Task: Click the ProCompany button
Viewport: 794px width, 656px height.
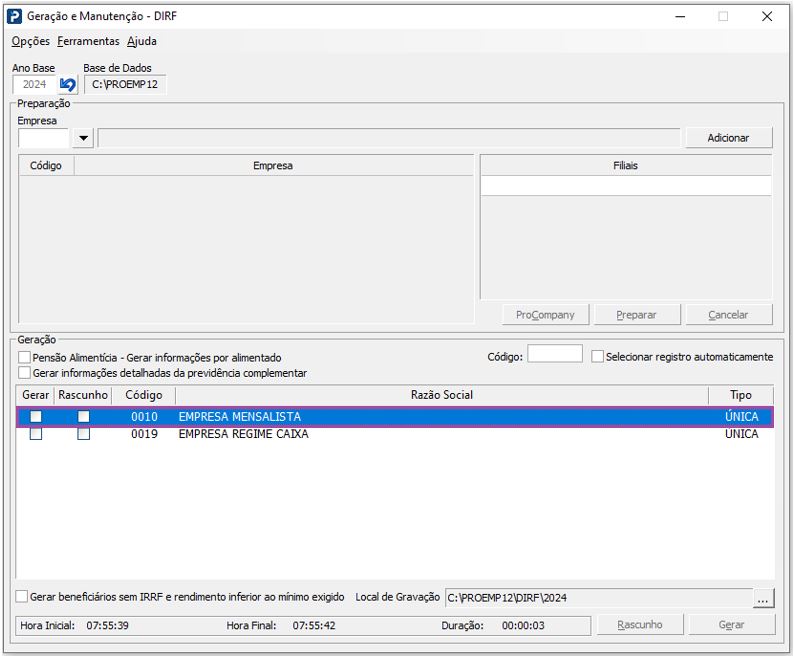Action: (545, 315)
